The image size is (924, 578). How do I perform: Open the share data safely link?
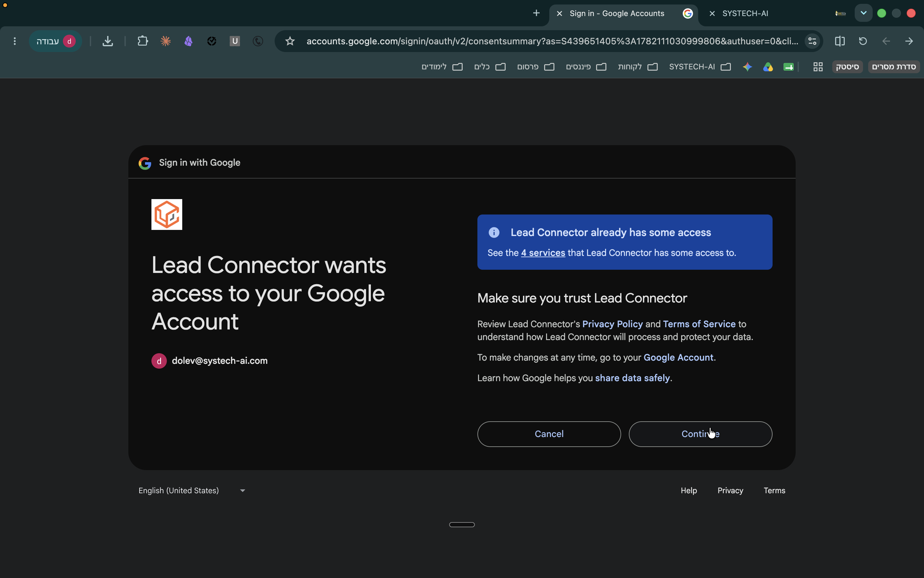tap(632, 378)
